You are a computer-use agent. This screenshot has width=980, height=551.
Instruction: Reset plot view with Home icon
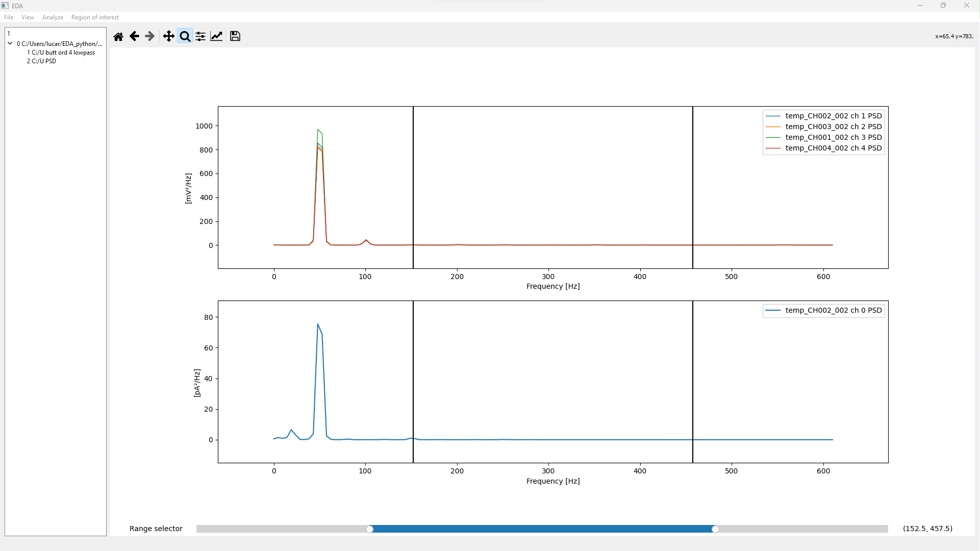pos(118,36)
